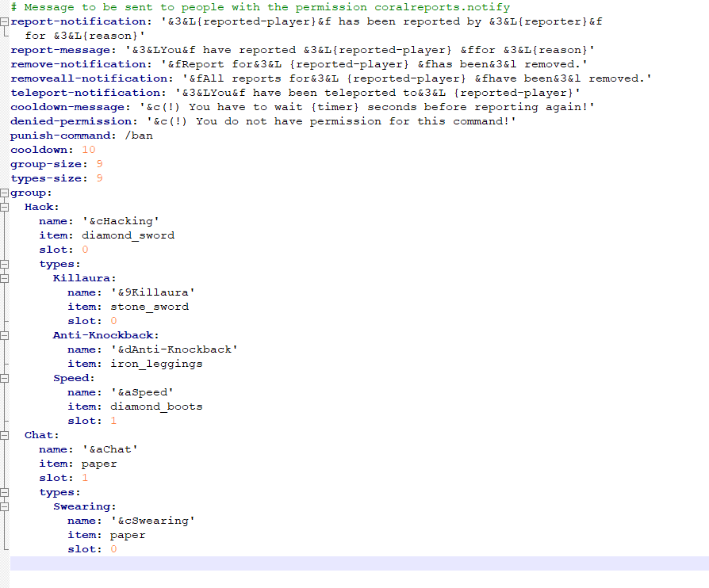This screenshot has width=709, height=588.
Task: Click the stone_sword item value
Action: (x=150, y=307)
